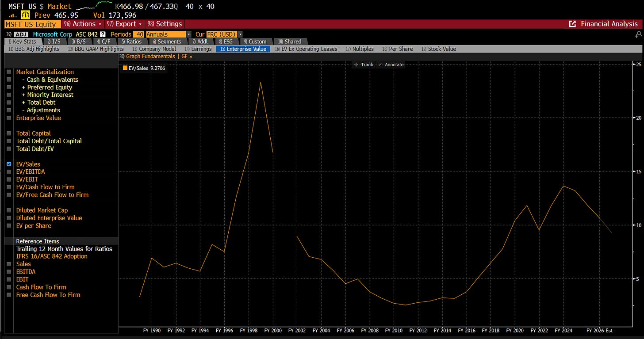Enable the EBITDA reference item checkbox
The height and width of the screenshot is (339, 644).
(x=9, y=272)
